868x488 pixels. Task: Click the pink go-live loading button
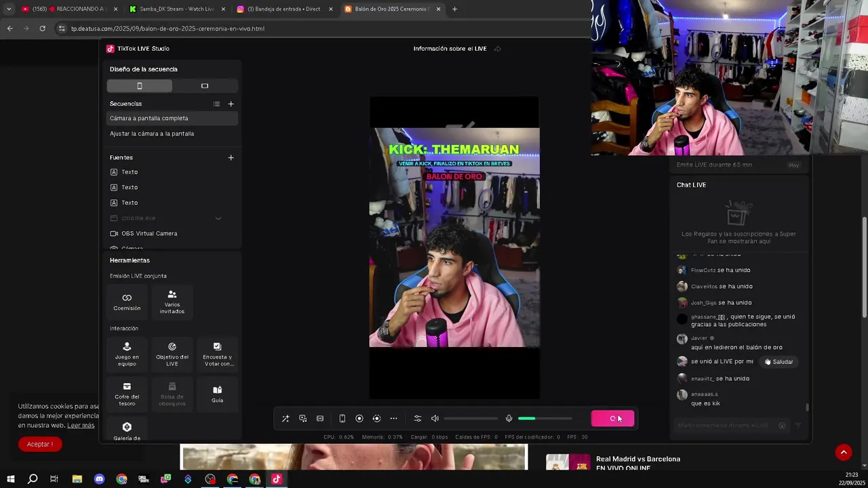coord(612,419)
